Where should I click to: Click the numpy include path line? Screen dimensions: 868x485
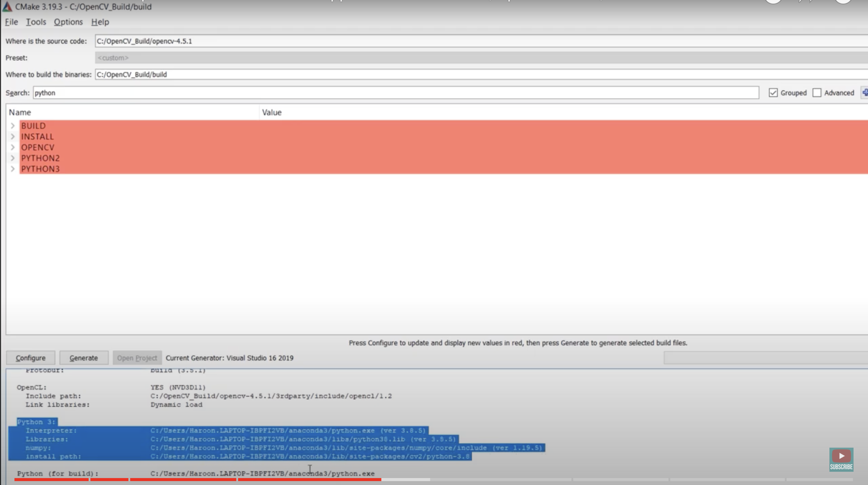click(x=284, y=448)
